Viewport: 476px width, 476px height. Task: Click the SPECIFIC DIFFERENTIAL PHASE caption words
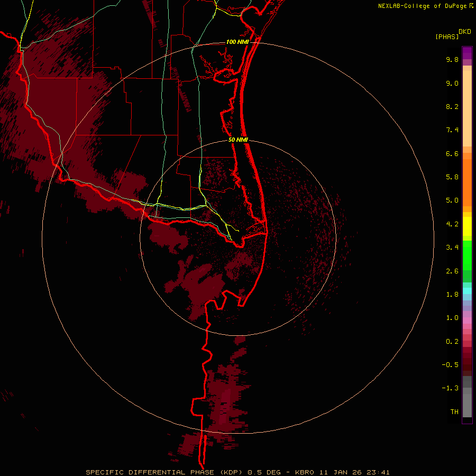(151, 472)
